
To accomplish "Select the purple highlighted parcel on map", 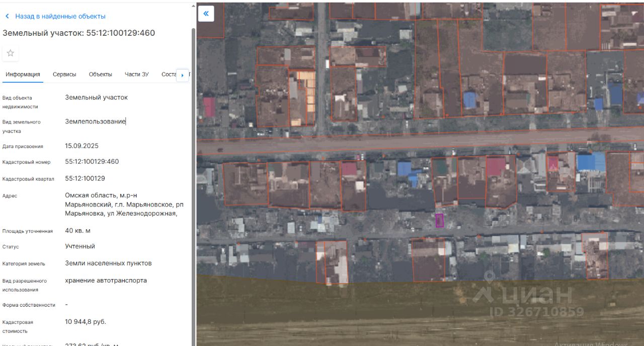I will (x=439, y=220).
